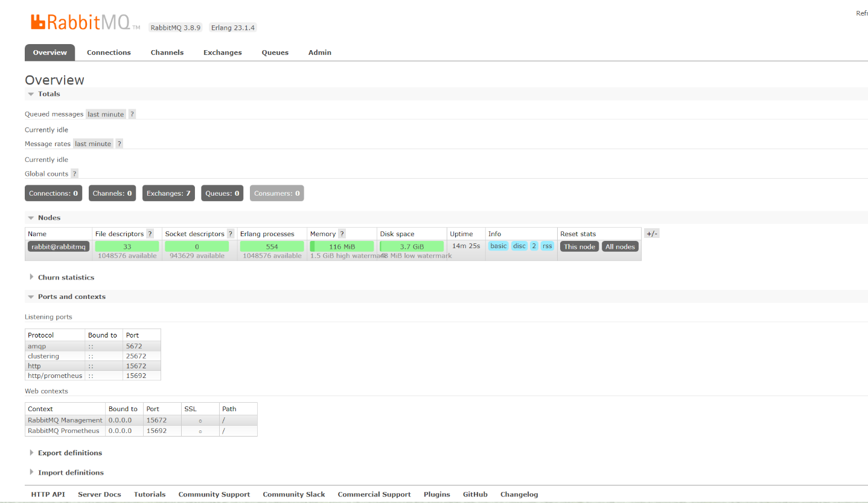Open the Connections tab
The width and height of the screenshot is (868, 503).
[x=109, y=53]
